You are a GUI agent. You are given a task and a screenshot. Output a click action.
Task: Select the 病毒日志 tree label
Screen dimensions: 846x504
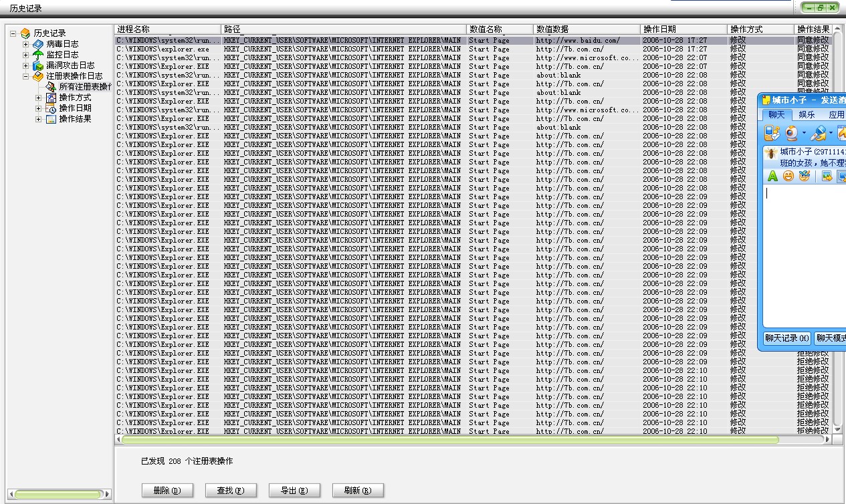pyautogui.click(x=62, y=44)
